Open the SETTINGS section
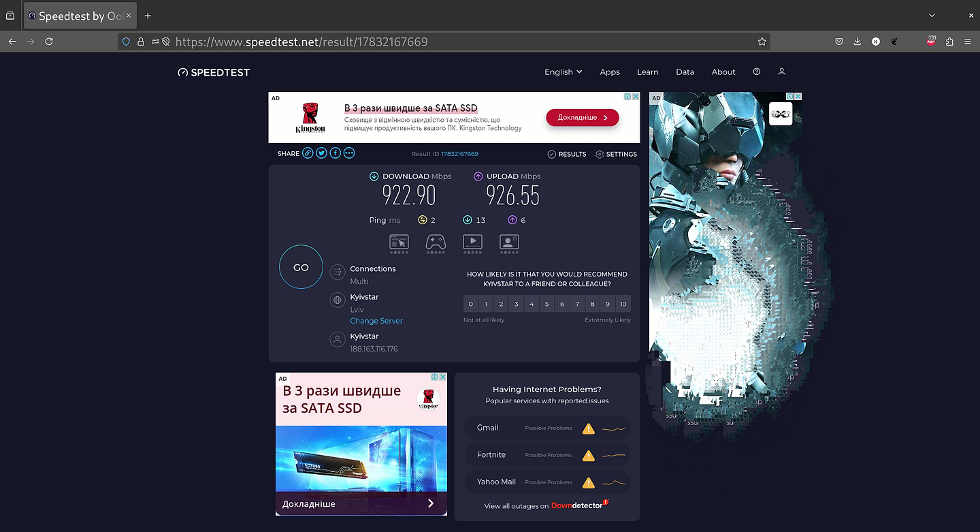Image resolution: width=980 pixels, height=532 pixels. tap(616, 154)
